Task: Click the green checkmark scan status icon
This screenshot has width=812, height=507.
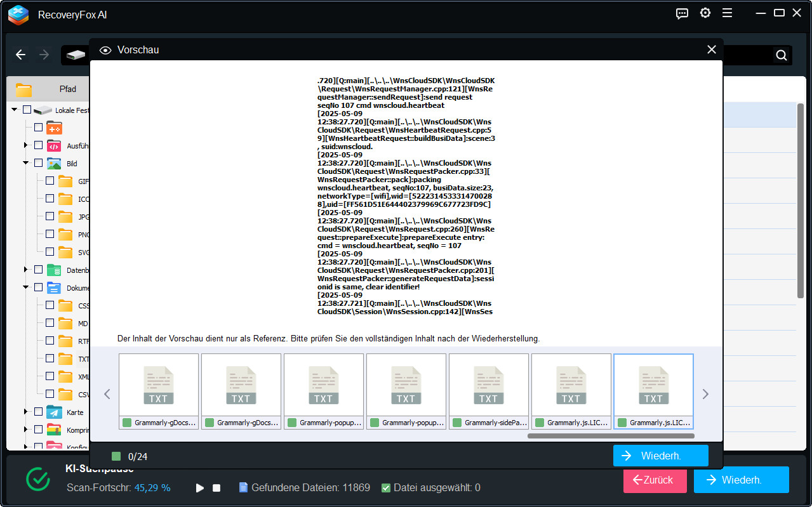Action: click(38, 479)
